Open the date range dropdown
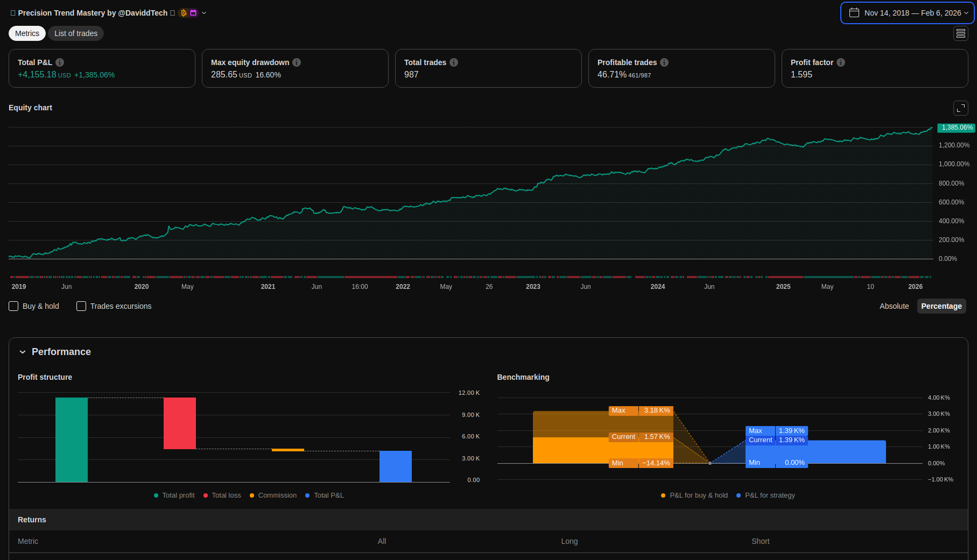Viewport: 977px width, 560px height. pos(907,13)
